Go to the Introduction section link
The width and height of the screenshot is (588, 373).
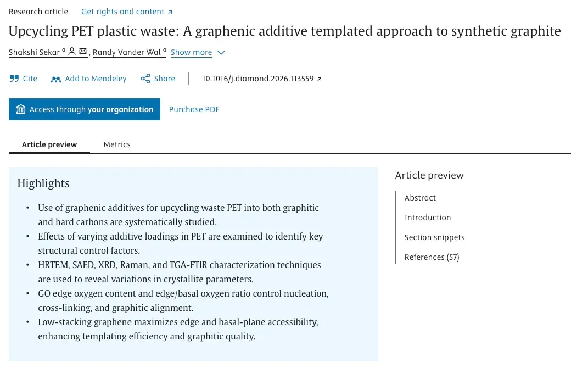pyautogui.click(x=428, y=218)
